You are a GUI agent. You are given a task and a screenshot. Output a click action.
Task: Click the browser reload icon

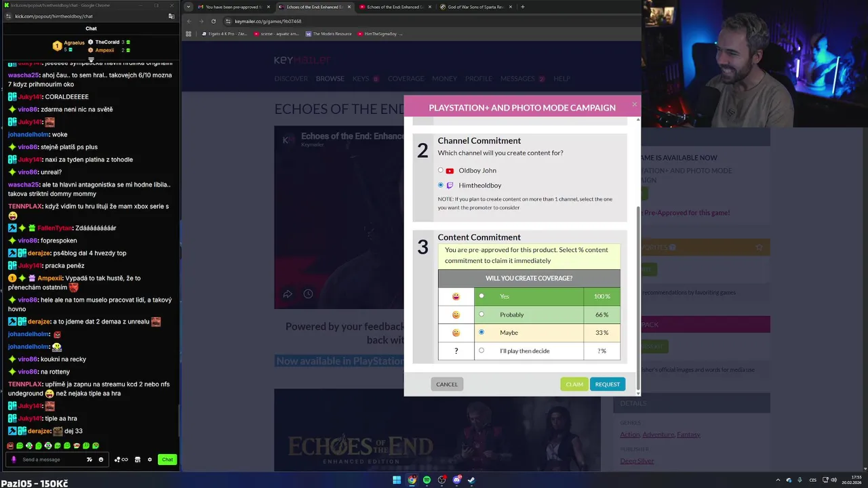click(x=213, y=21)
